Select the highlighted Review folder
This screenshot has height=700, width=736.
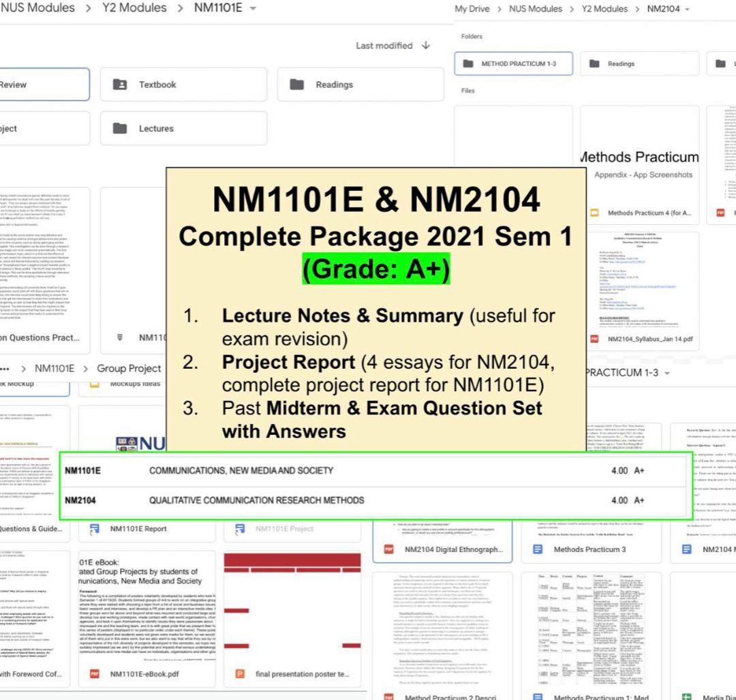pos(44,85)
